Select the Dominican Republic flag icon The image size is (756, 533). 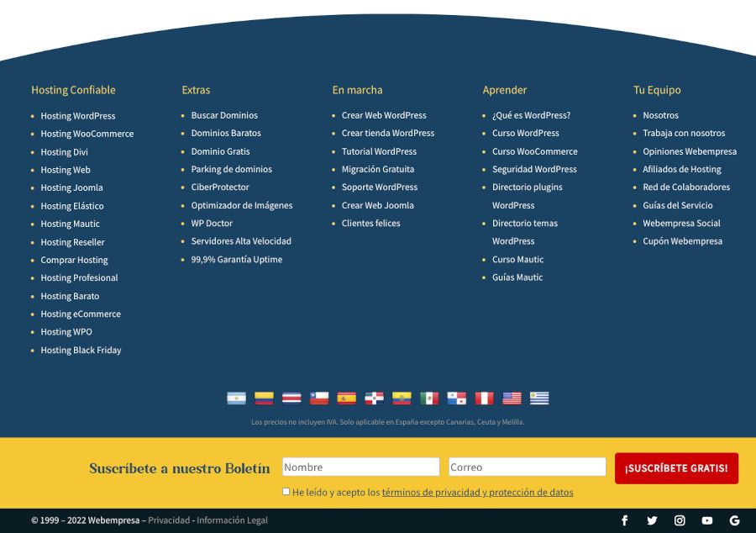[374, 398]
